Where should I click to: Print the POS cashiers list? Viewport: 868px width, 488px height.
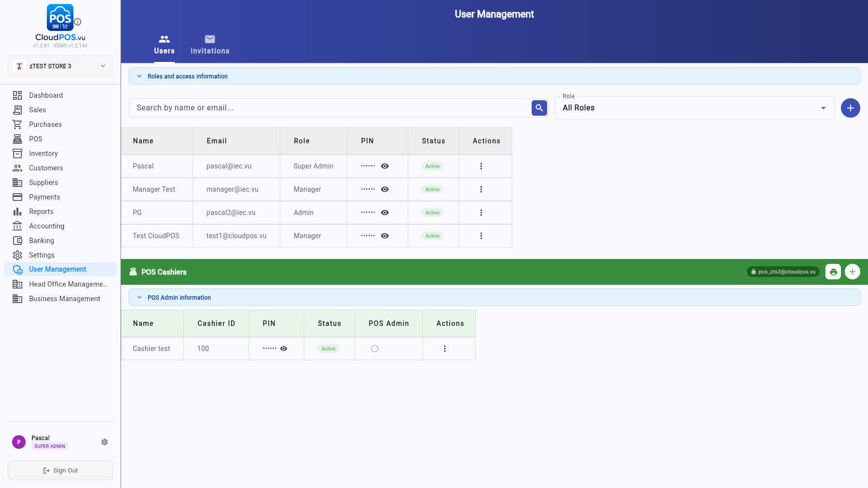pos(833,272)
